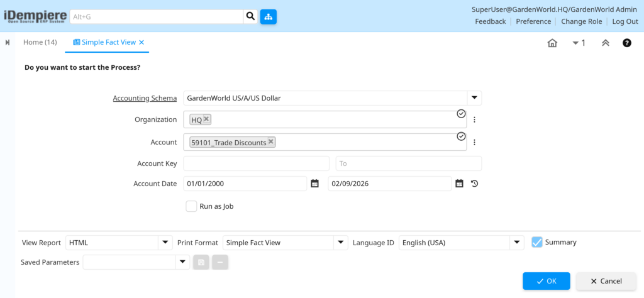Click inside the Account chosen box
Screen dimensions: 644x298
pos(325,143)
